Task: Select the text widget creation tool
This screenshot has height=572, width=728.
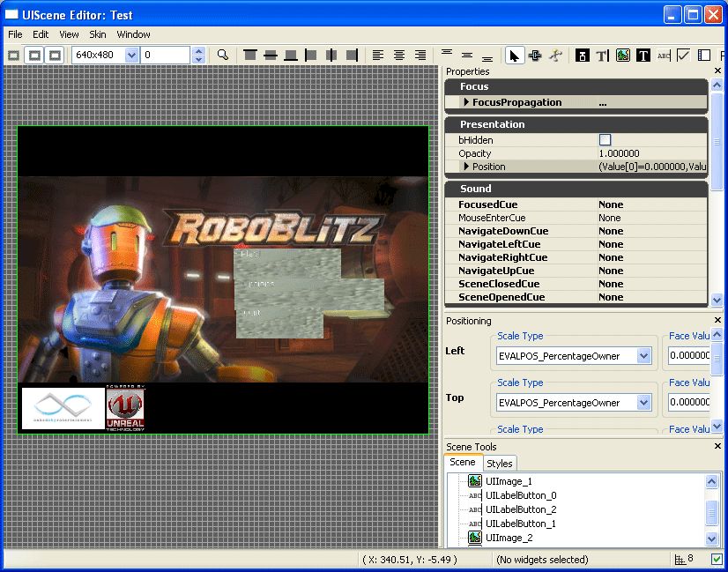Action: click(x=643, y=55)
